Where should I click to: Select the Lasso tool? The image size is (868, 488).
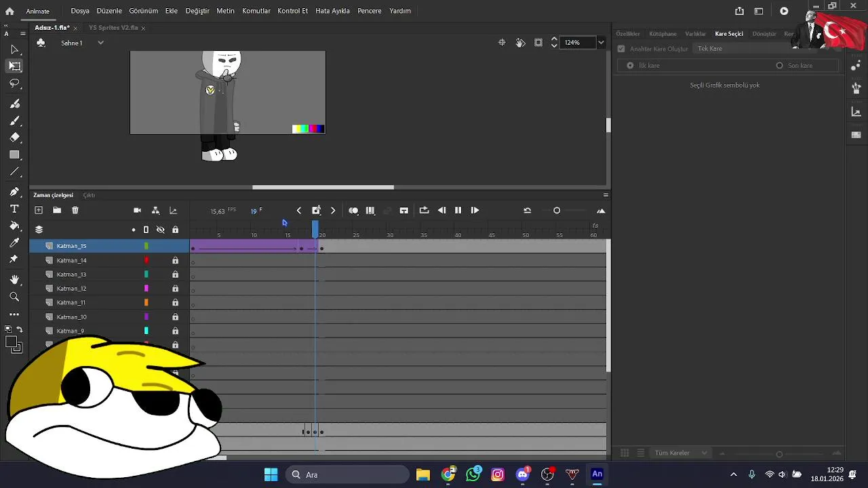click(15, 83)
